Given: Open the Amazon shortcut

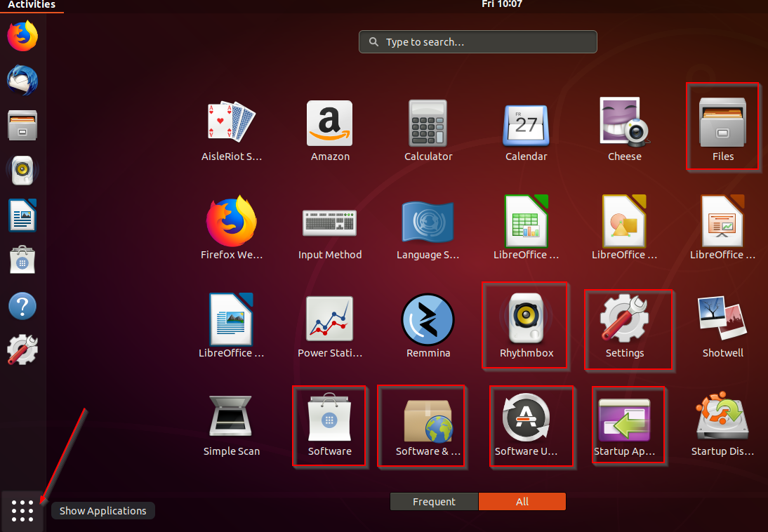Looking at the screenshot, I should click(x=330, y=130).
